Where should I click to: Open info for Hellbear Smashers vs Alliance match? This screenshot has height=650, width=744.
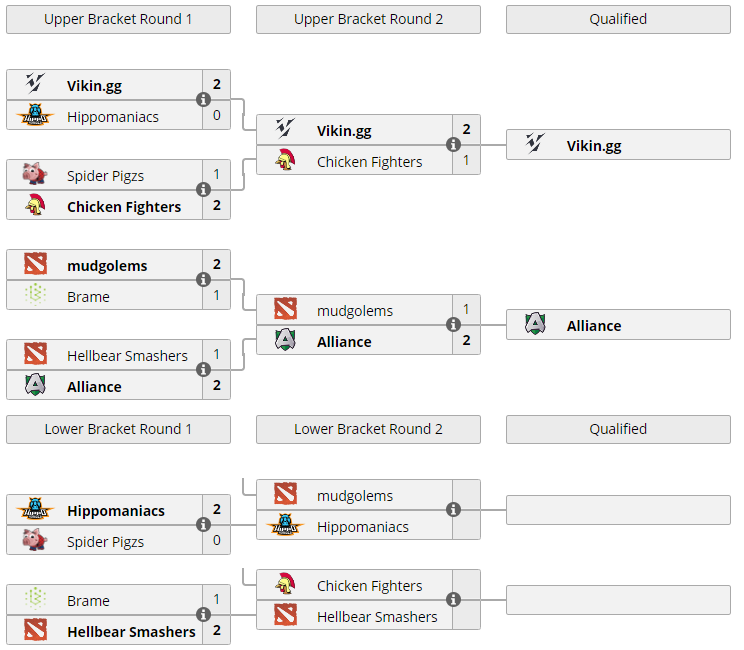pos(204,370)
